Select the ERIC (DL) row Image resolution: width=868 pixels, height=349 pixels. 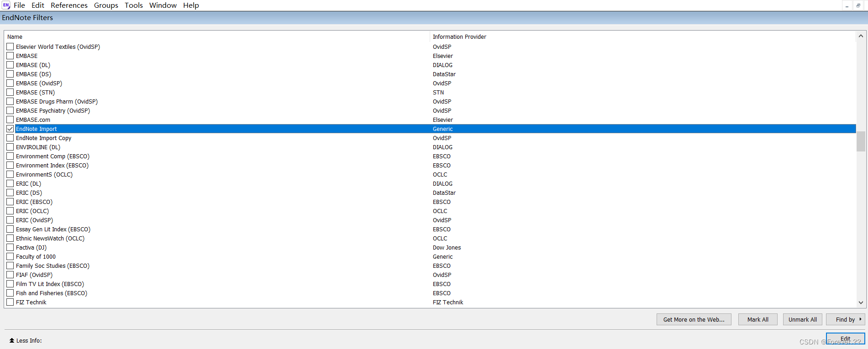pos(431,183)
